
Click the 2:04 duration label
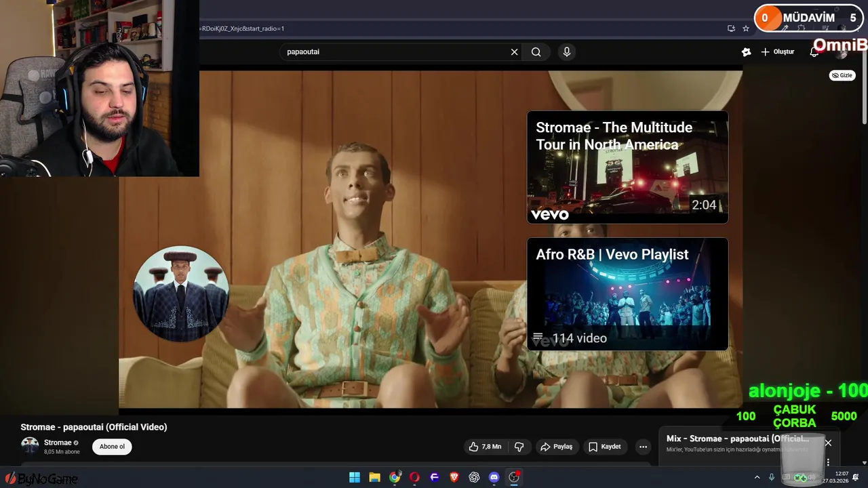coord(704,205)
